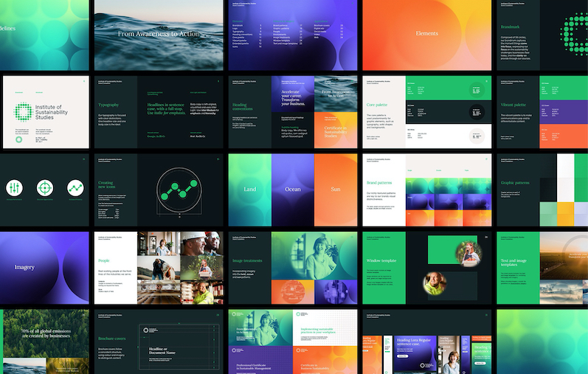Select the Sun gradient panel
The image size is (588, 374).
(x=336, y=190)
